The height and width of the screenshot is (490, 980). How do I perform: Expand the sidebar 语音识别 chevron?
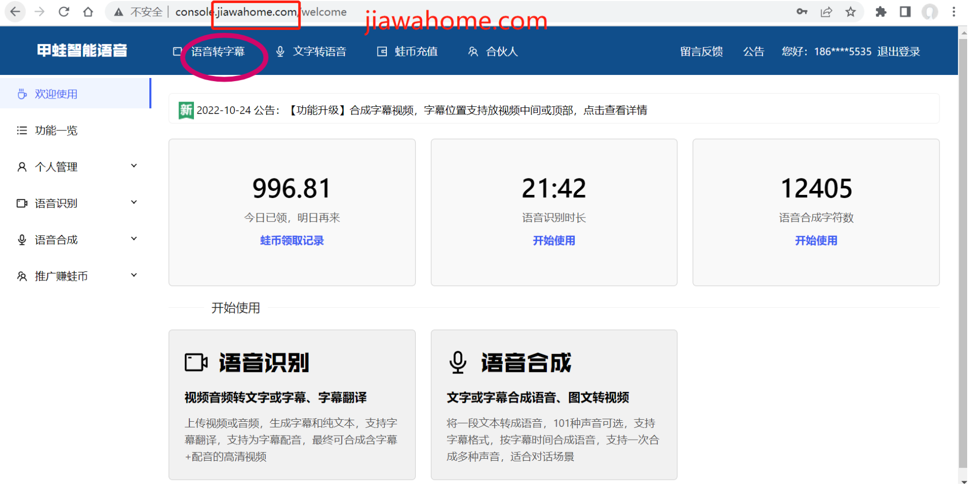tap(134, 202)
